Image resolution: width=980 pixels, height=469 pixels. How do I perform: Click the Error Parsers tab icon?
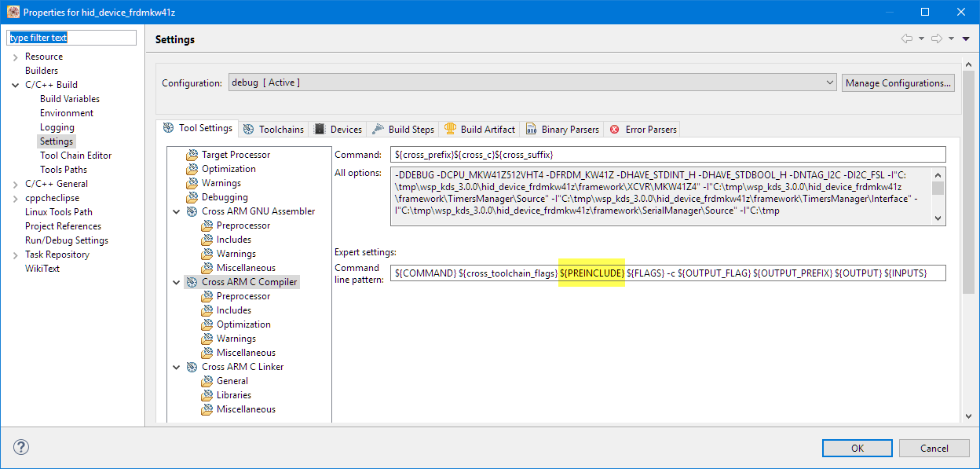pyautogui.click(x=614, y=130)
